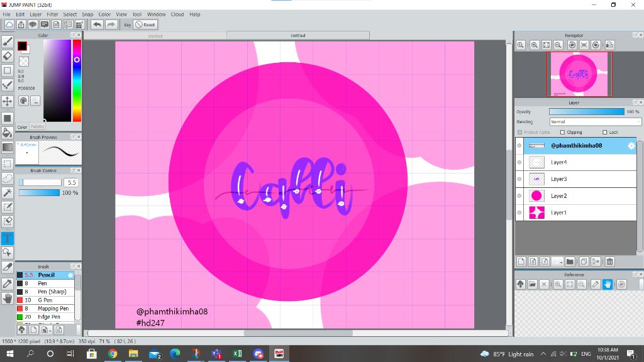This screenshot has height=362, width=644.
Task: Select the Gradient tool
Action: 8,147
